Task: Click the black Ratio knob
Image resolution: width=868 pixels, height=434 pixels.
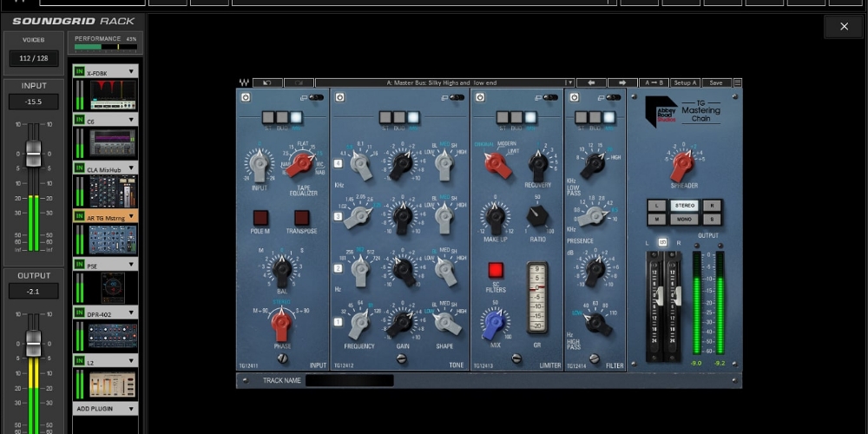Action: pyautogui.click(x=537, y=216)
